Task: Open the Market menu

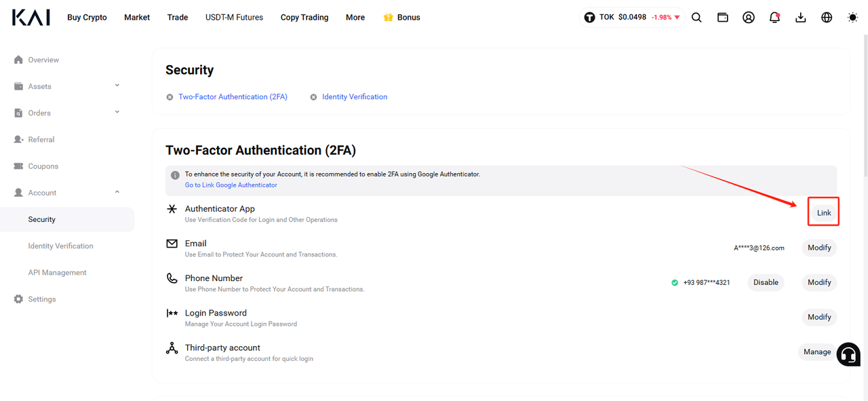Action: [x=137, y=18]
